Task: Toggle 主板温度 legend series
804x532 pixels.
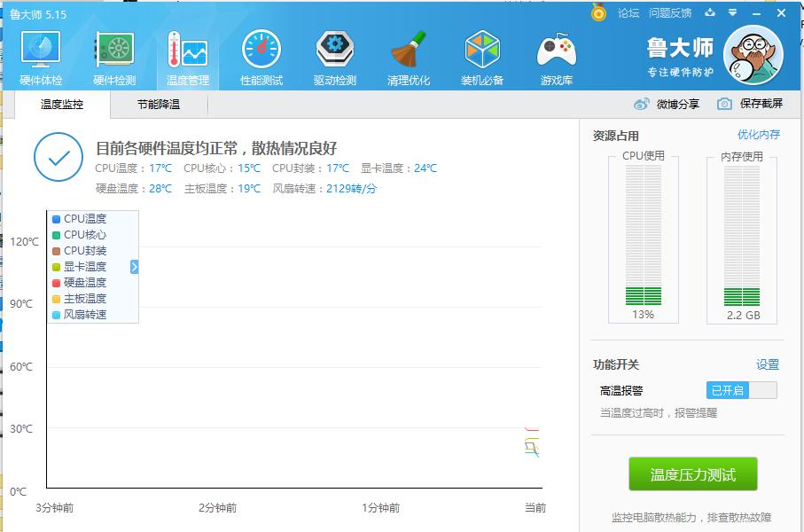Action: point(80,299)
